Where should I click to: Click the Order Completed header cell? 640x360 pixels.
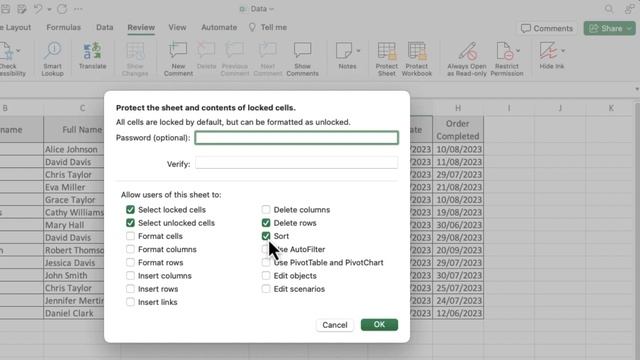(x=458, y=129)
